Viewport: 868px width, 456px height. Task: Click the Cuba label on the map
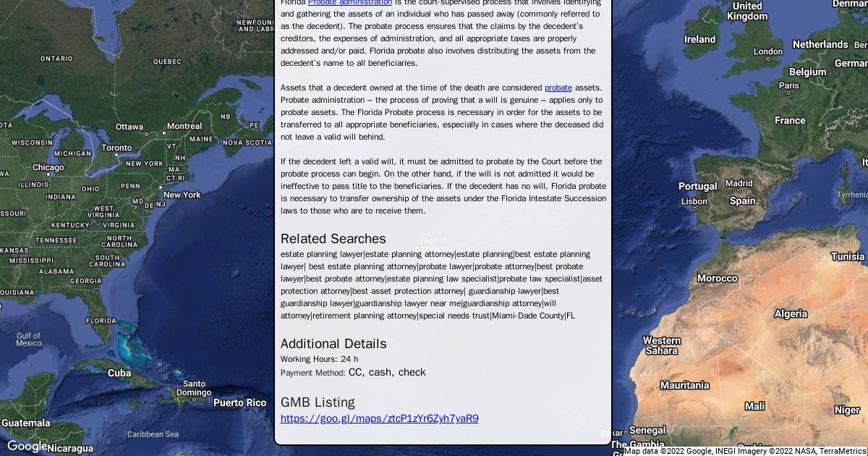pos(119,373)
